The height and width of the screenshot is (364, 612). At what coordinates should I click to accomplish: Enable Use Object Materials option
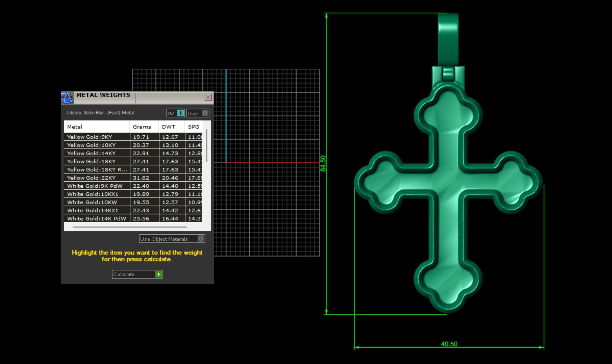[172, 239]
